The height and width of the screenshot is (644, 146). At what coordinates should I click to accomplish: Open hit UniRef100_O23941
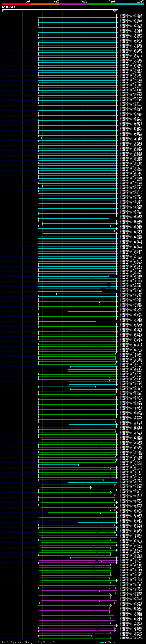pos(131,40)
